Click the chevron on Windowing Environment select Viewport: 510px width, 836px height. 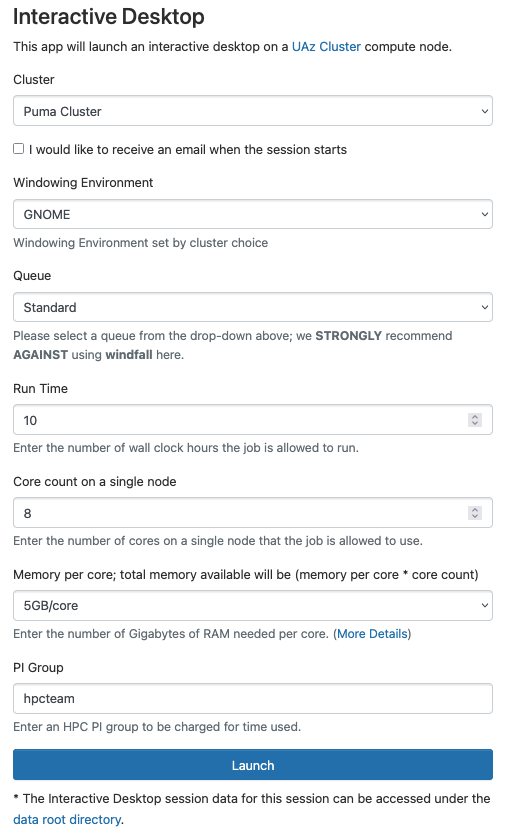[x=484, y=214]
